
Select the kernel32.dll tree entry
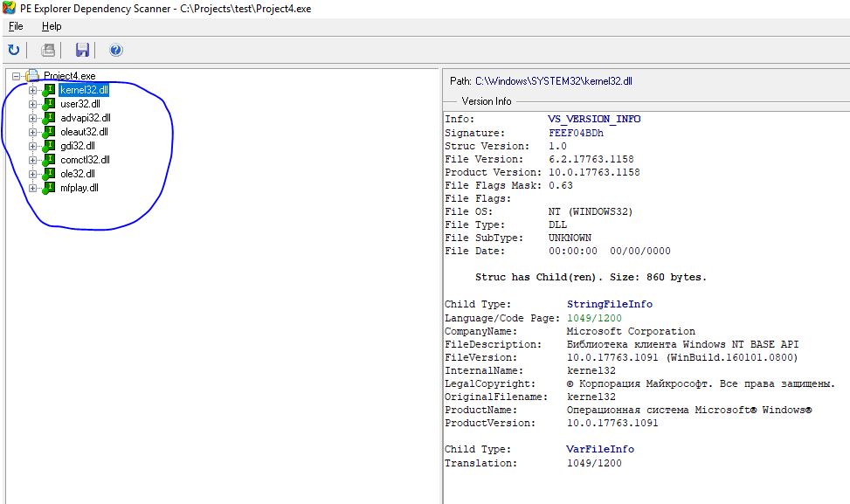click(85, 90)
